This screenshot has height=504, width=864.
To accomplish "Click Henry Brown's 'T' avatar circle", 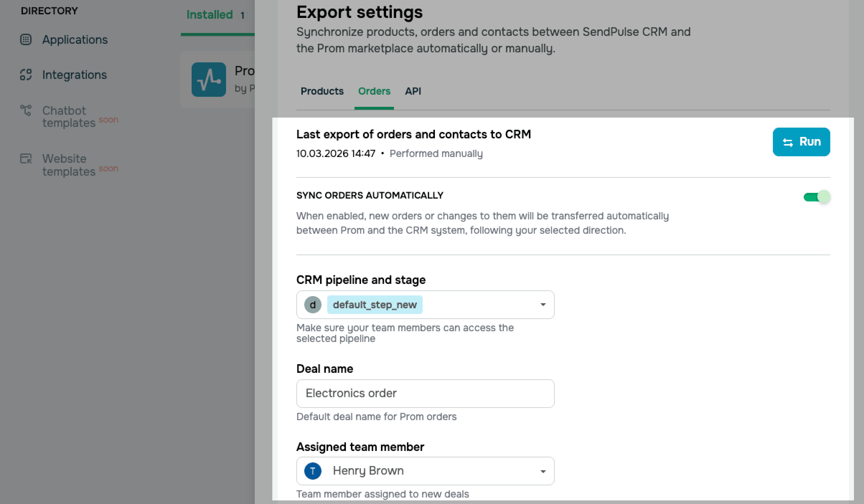I will [313, 471].
